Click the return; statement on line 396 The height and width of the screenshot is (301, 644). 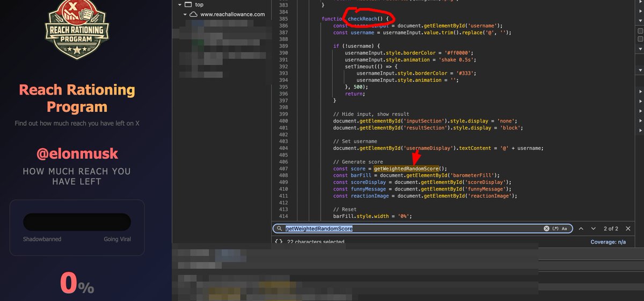point(355,94)
